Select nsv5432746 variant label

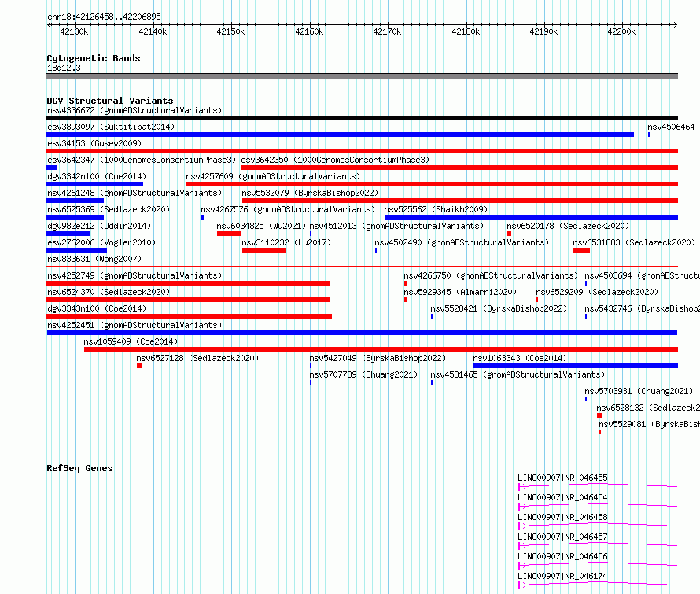click(642, 308)
